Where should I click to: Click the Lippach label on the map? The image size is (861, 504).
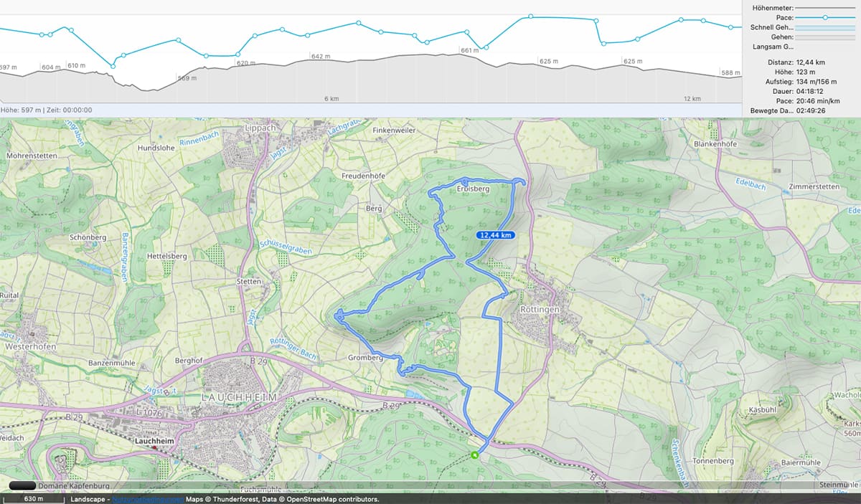click(x=260, y=128)
